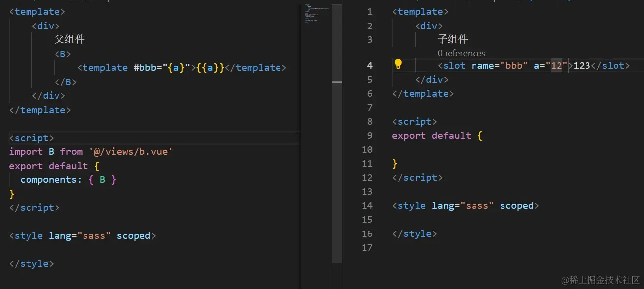Click the opening '<B>' component tag
644x289 pixels.
pyautogui.click(x=63, y=54)
